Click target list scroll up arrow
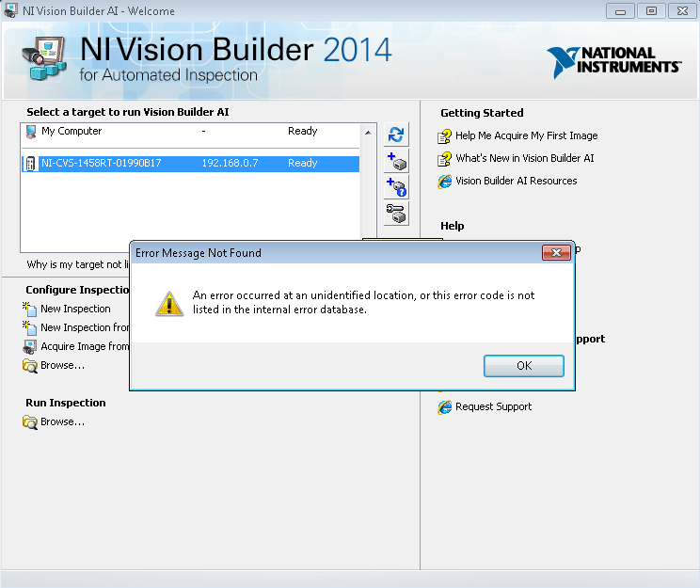This screenshot has height=588, width=700. pyautogui.click(x=368, y=133)
